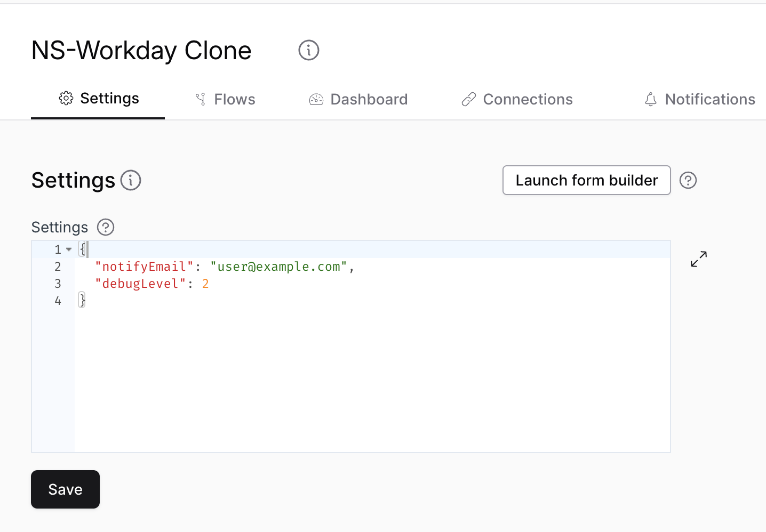This screenshot has width=766, height=532.
Task: Click the closing brace on line 4
Action: point(82,301)
